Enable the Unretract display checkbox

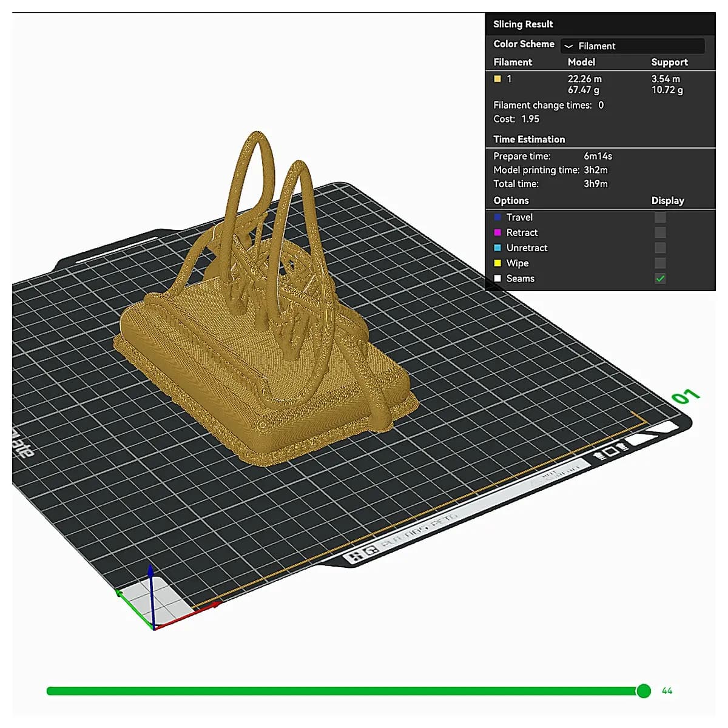[x=660, y=248]
